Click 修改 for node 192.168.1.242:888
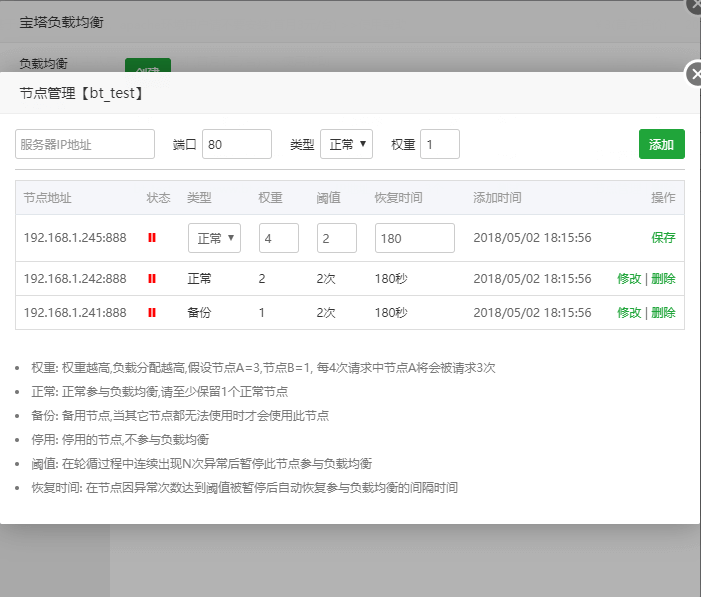Viewport: 701px width, 597px height. (629, 279)
